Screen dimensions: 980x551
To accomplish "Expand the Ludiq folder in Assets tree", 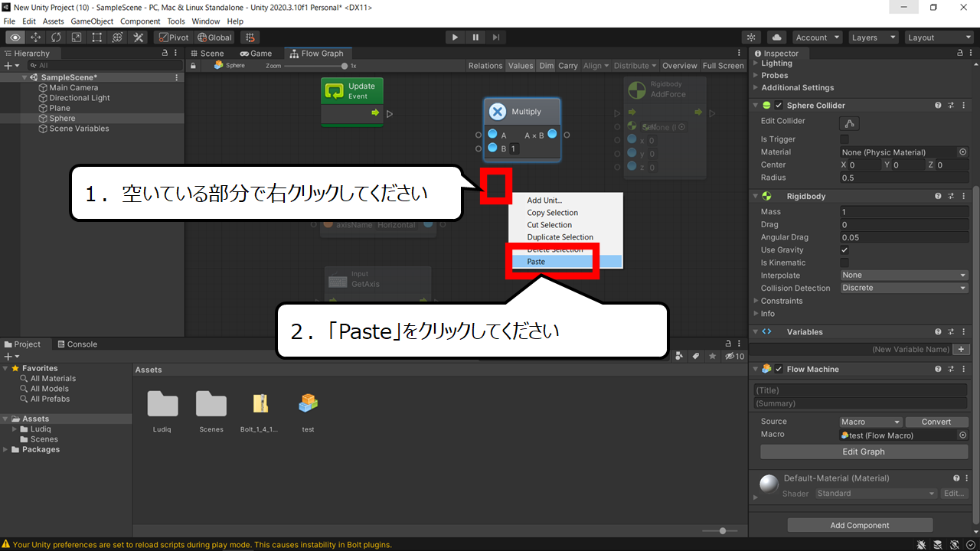I will coord(15,429).
